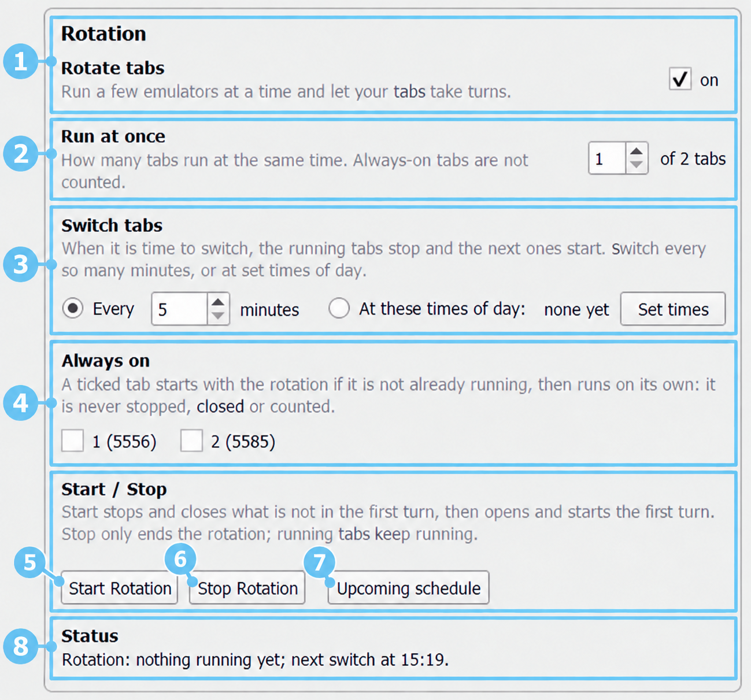Image resolution: width=751 pixels, height=700 pixels.
Task: Click the "minutes" label after the interval field
Action: [269, 310]
